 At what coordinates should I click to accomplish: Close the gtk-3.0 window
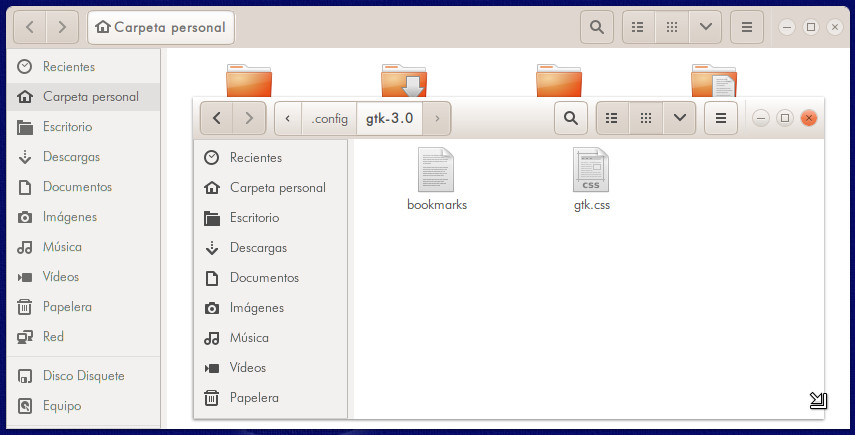tap(809, 118)
